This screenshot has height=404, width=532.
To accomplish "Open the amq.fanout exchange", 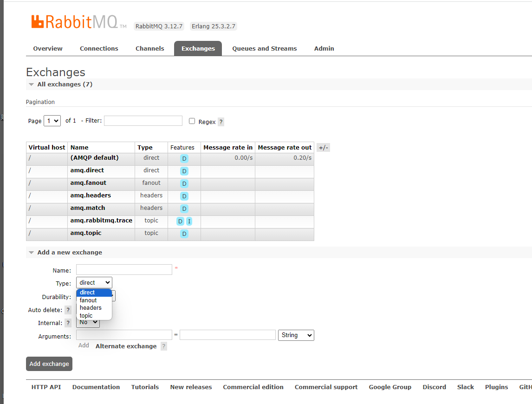I will tap(88, 183).
